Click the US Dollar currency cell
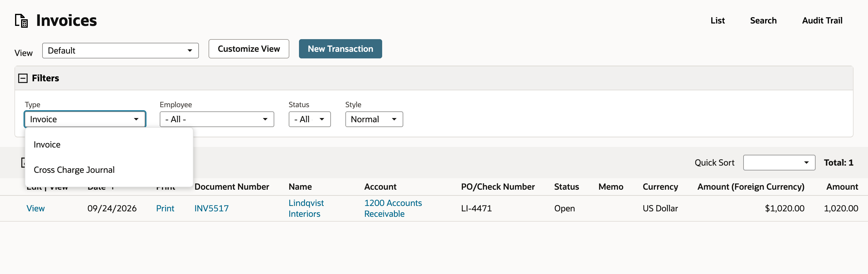This screenshot has width=868, height=274. coord(660,208)
